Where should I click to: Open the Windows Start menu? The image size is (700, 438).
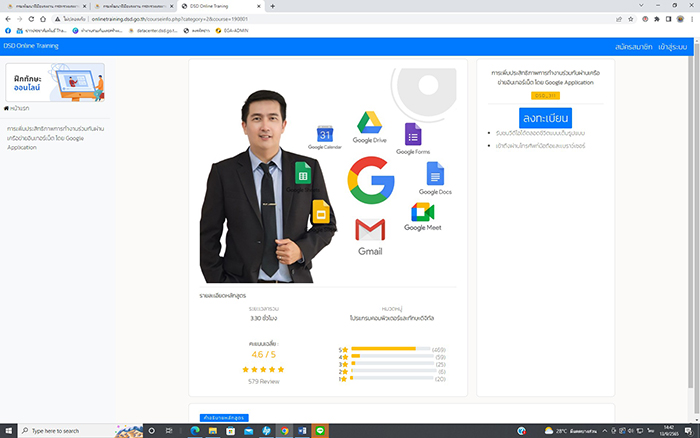click(x=8, y=431)
